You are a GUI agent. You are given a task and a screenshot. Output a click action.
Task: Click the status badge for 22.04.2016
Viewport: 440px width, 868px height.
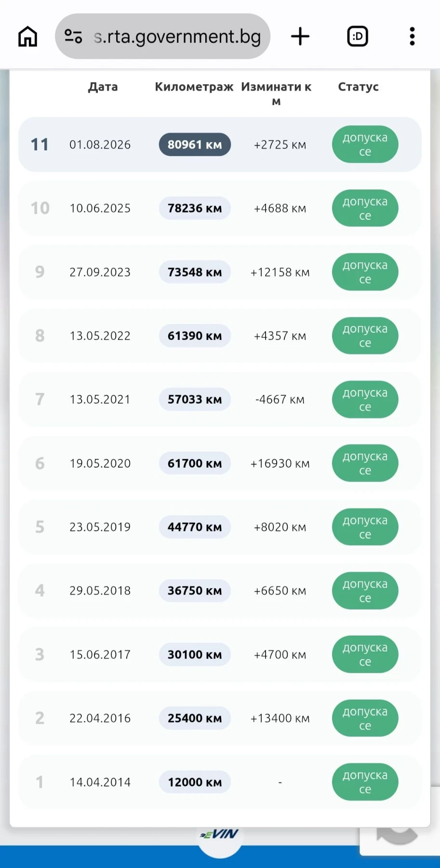click(365, 719)
